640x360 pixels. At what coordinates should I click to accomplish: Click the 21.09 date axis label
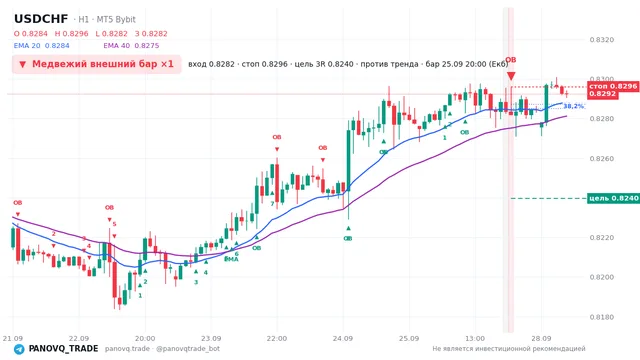click(x=13, y=338)
